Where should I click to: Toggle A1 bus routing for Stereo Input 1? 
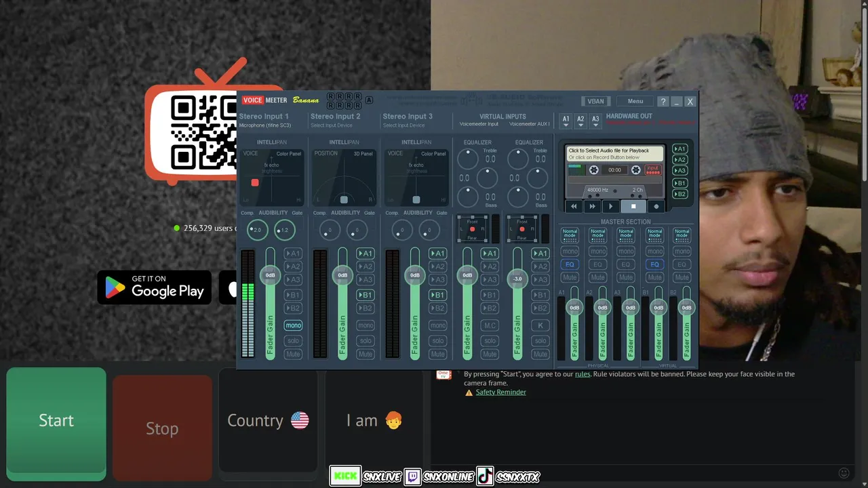[293, 253]
